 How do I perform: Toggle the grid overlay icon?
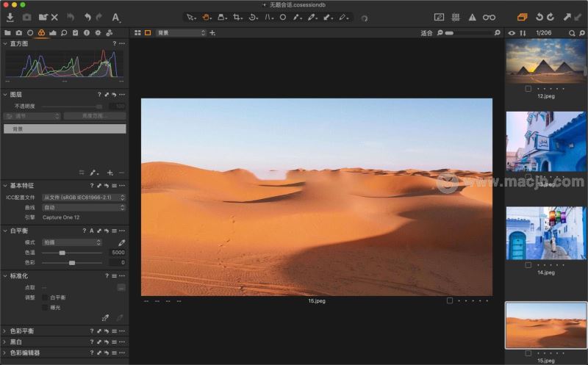coord(456,17)
